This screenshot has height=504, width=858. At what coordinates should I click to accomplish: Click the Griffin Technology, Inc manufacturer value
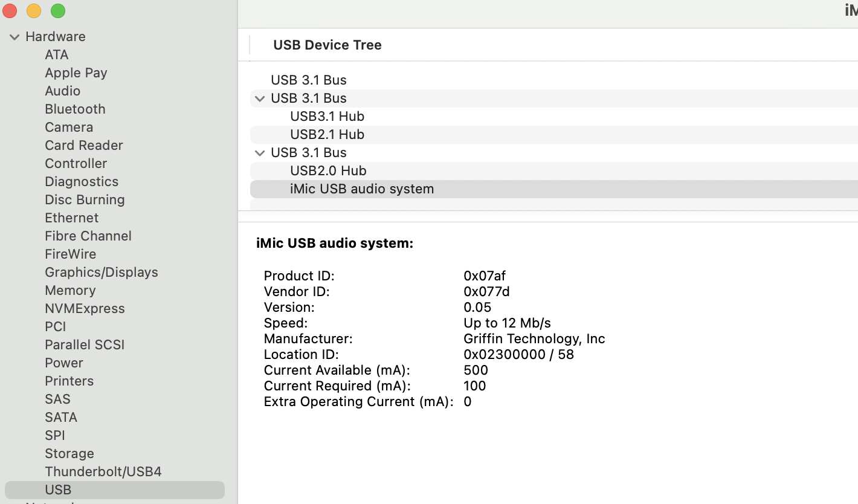point(534,338)
